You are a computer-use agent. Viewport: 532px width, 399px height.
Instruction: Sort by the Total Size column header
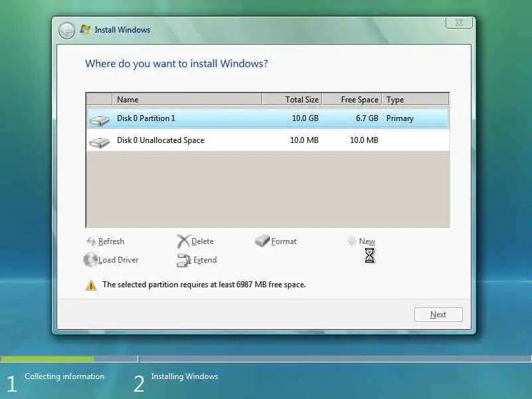pyautogui.click(x=292, y=99)
